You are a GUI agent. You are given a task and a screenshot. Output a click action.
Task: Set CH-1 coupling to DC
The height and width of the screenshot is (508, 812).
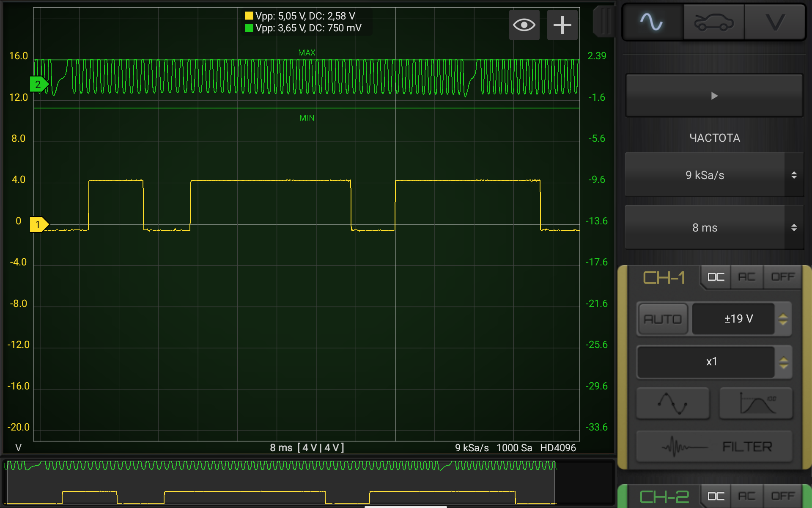(716, 277)
